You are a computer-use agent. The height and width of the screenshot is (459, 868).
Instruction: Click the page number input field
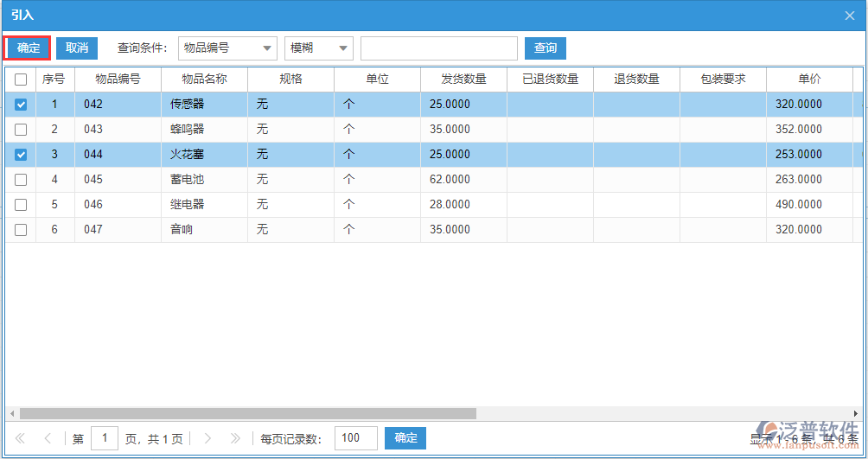105,438
